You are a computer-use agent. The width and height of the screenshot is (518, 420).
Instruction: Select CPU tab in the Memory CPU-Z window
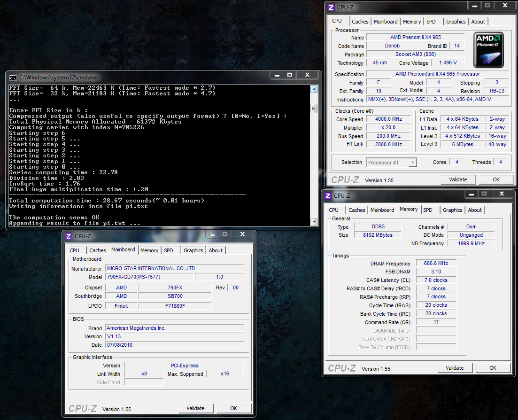pos(333,210)
